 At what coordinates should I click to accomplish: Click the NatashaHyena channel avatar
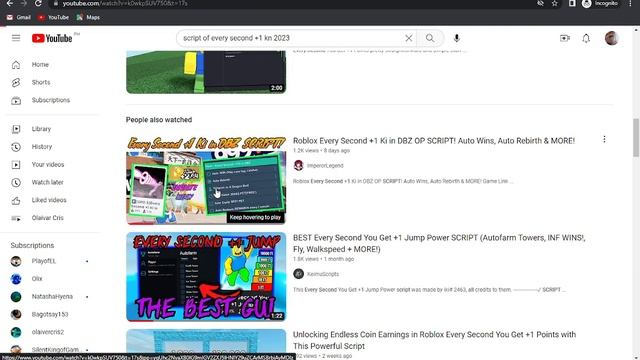pos(16,297)
